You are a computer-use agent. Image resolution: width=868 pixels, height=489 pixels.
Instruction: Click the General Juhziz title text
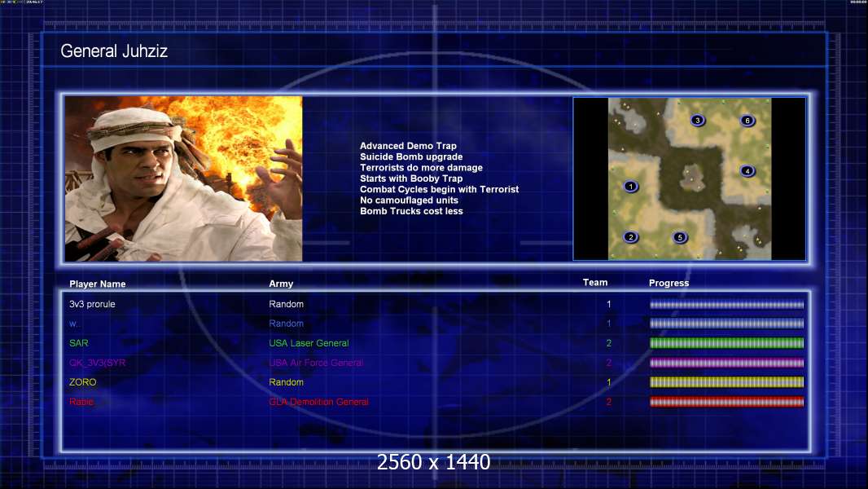(114, 51)
